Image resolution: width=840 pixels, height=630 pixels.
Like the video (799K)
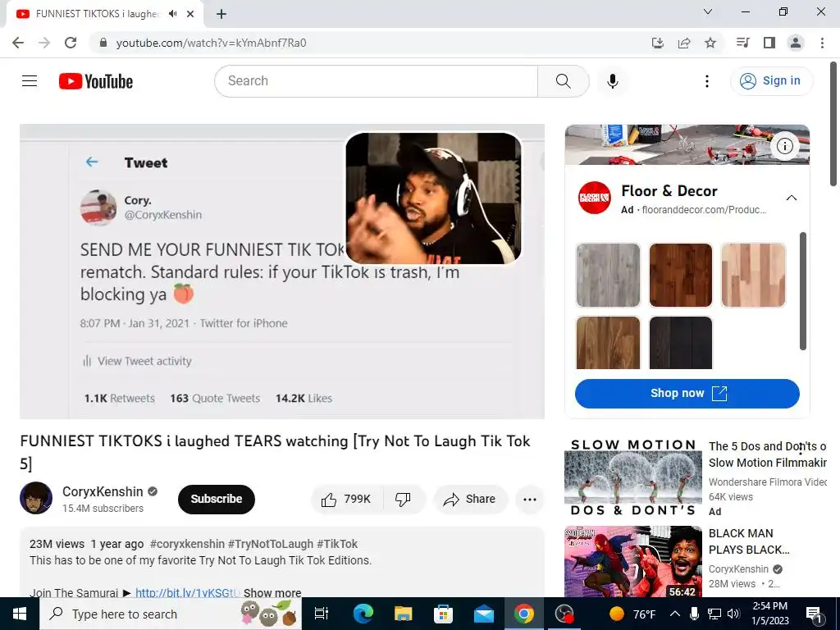(x=347, y=500)
